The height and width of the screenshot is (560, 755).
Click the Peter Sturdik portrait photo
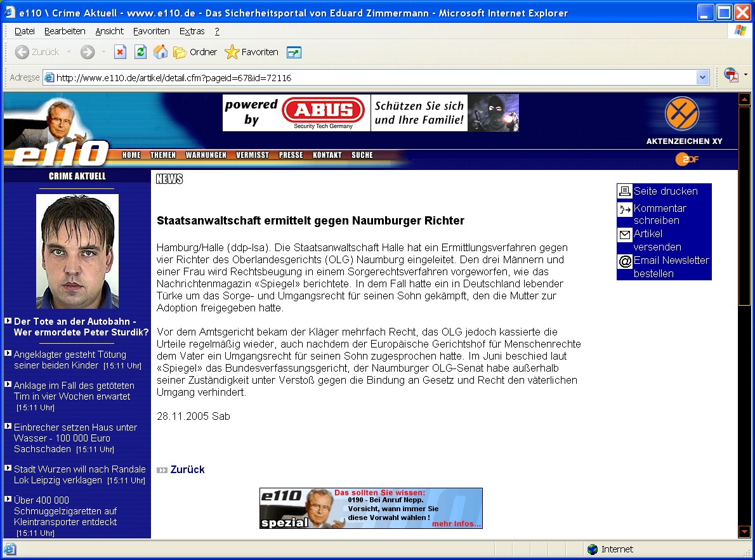[77, 251]
